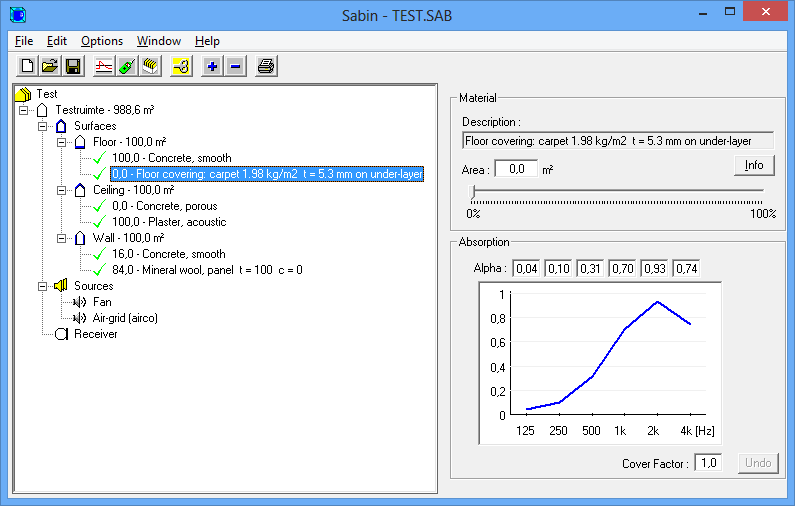This screenshot has width=795, height=506.
Task: Click the Alpha field showing 0,70
Action: tap(622, 269)
